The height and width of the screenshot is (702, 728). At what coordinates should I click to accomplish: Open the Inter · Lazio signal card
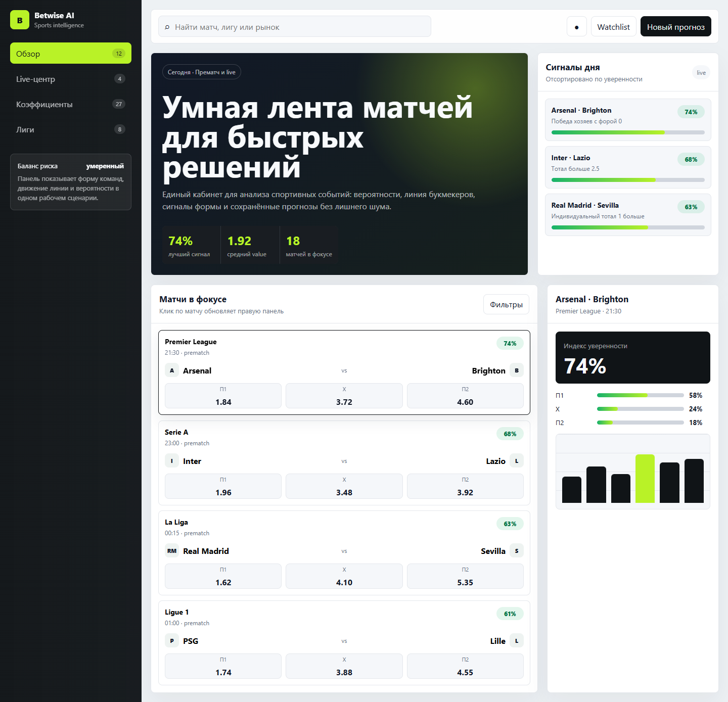click(x=628, y=167)
